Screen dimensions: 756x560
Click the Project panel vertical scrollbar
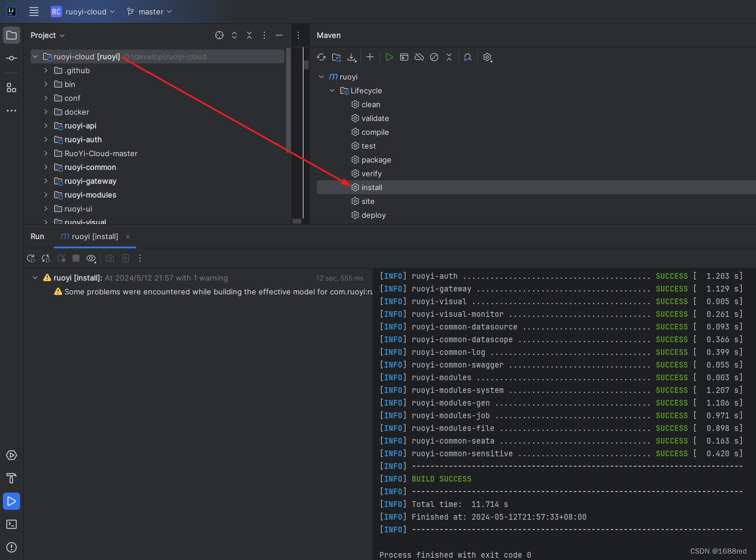pos(288,101)
